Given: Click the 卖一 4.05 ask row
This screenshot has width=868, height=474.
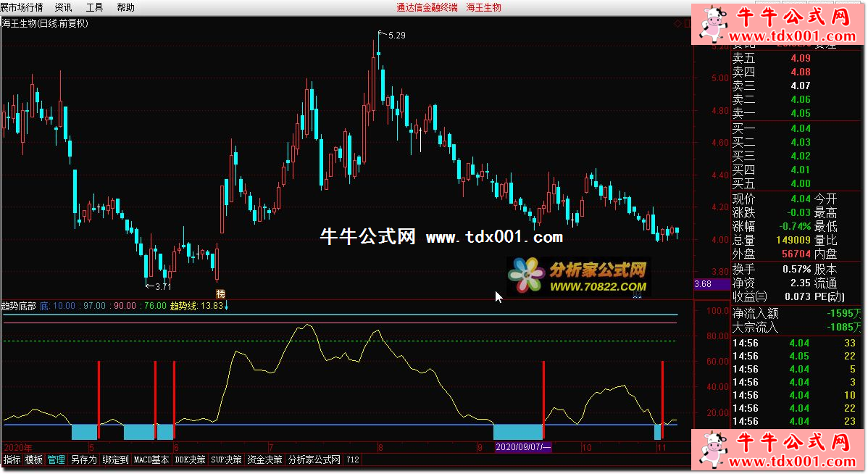Looking at the screenshot, I should (x=771, y=114).
